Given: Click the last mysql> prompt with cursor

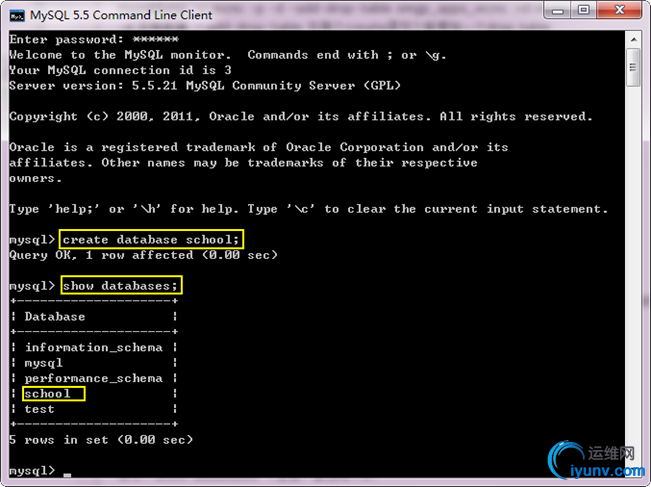Looking at the screenshot, I should (40, 471).
